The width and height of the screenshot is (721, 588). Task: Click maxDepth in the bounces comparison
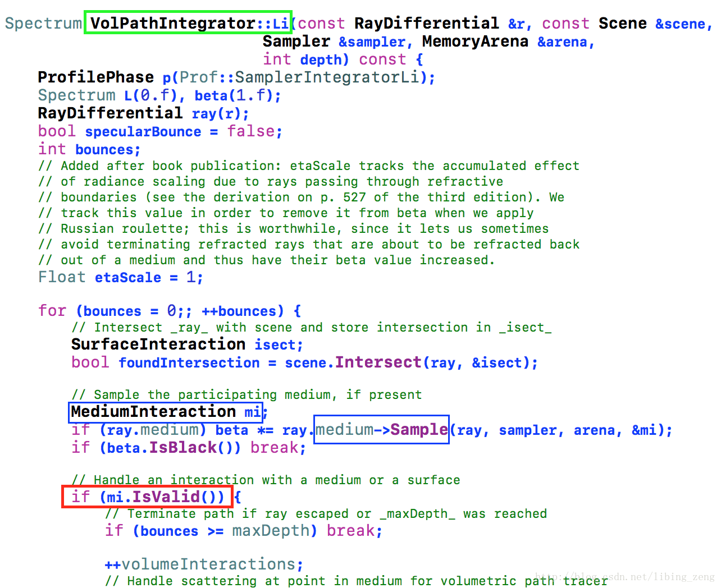pyautogui.click(x=271, y=531)
